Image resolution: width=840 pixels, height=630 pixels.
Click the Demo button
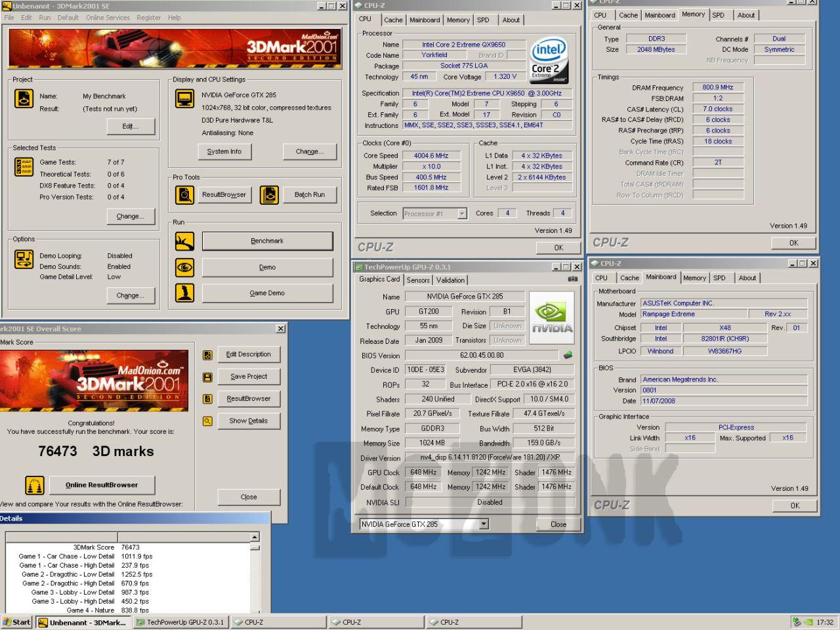[267, 268]
